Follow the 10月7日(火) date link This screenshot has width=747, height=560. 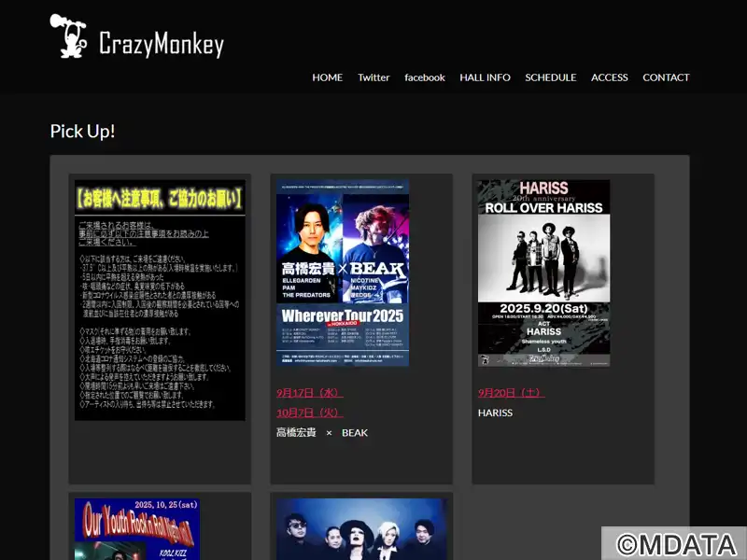tap(310, 413)
